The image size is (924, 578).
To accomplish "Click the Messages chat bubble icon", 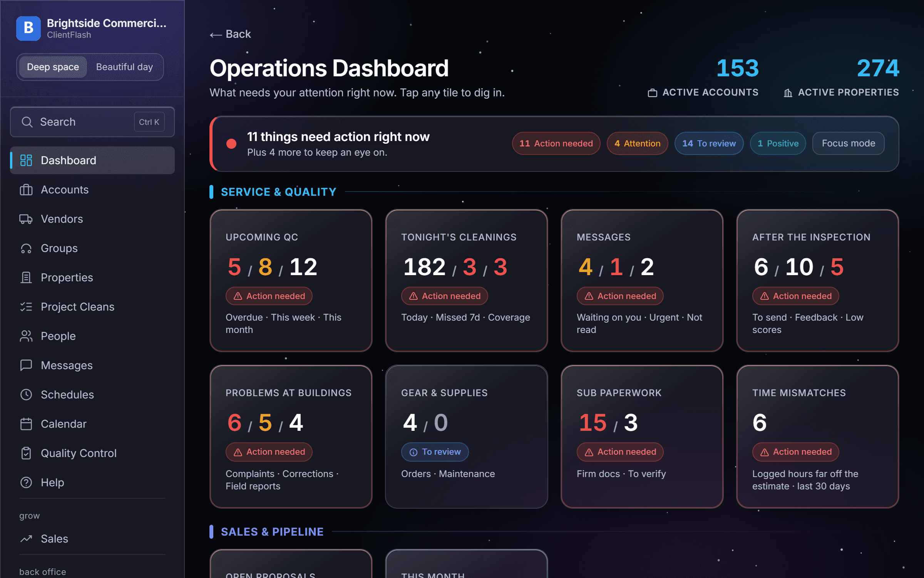I will pyautogui.click(x=26, y=365).
